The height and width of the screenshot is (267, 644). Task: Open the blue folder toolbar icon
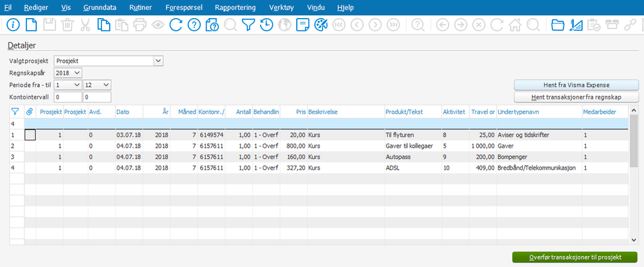[559, 25]
